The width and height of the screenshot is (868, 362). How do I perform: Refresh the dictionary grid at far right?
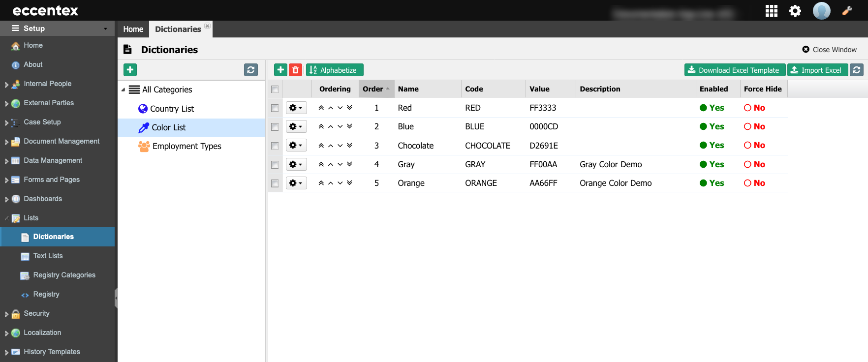click(x=857, y=70)
